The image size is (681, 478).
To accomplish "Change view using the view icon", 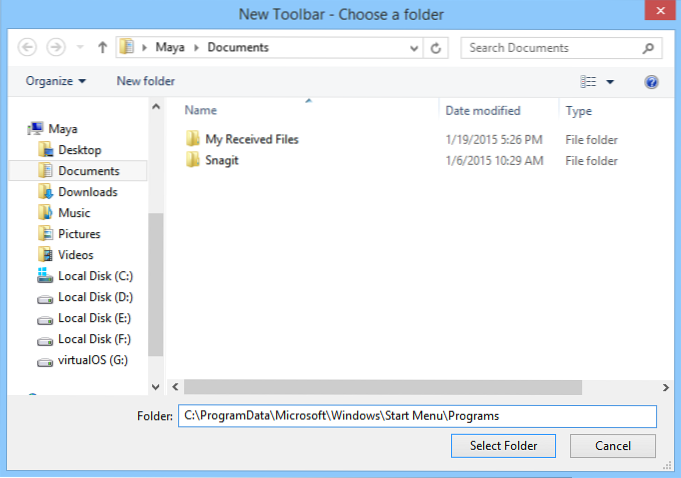I will tap(588, 81).
